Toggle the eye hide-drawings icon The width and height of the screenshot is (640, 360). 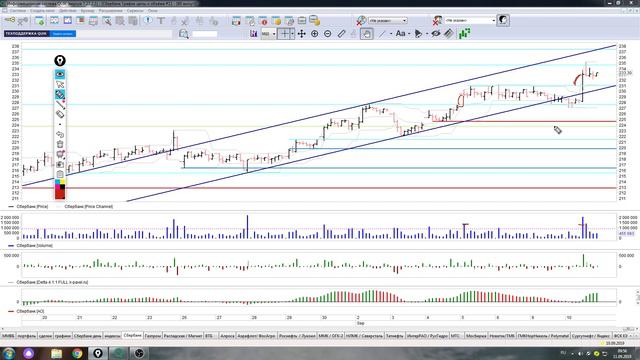[x=436, y=34]
